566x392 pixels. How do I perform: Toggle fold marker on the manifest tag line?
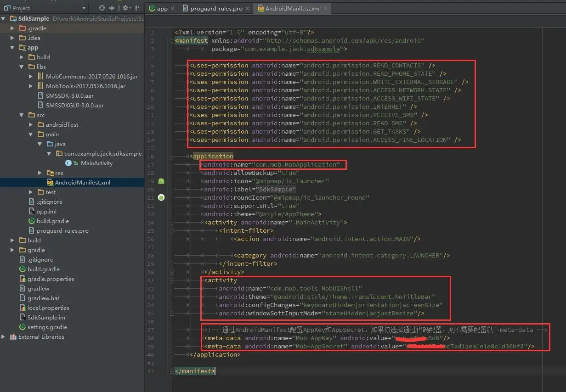tap(173, 40)
